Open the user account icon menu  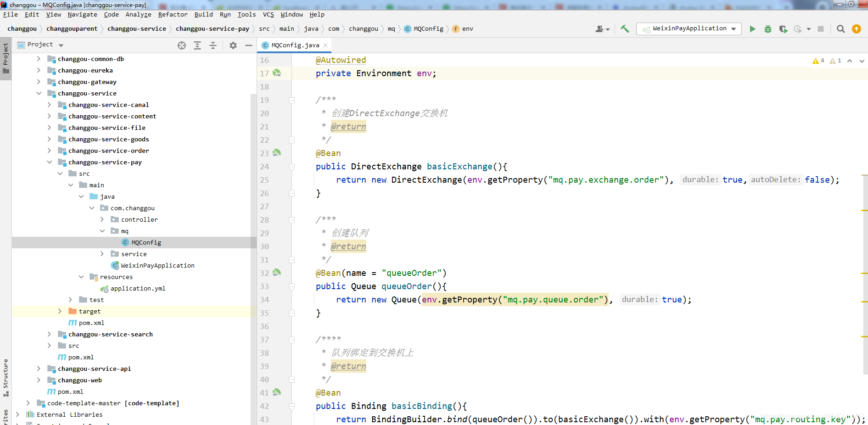point(602,29)
